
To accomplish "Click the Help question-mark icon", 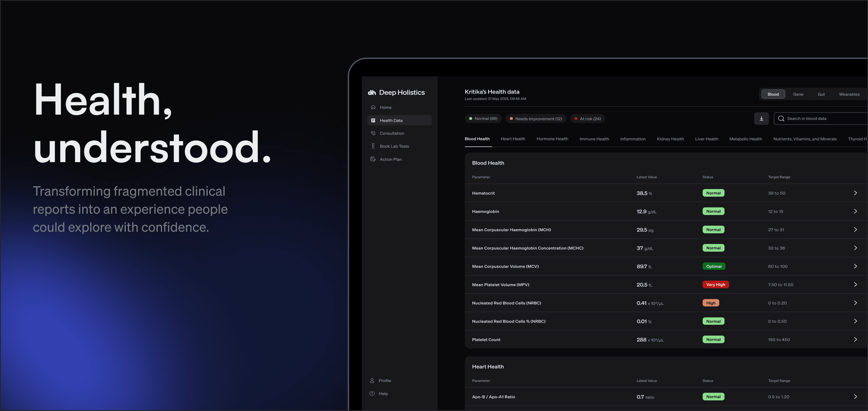I will pyautogui.click(x=372, y=394).
